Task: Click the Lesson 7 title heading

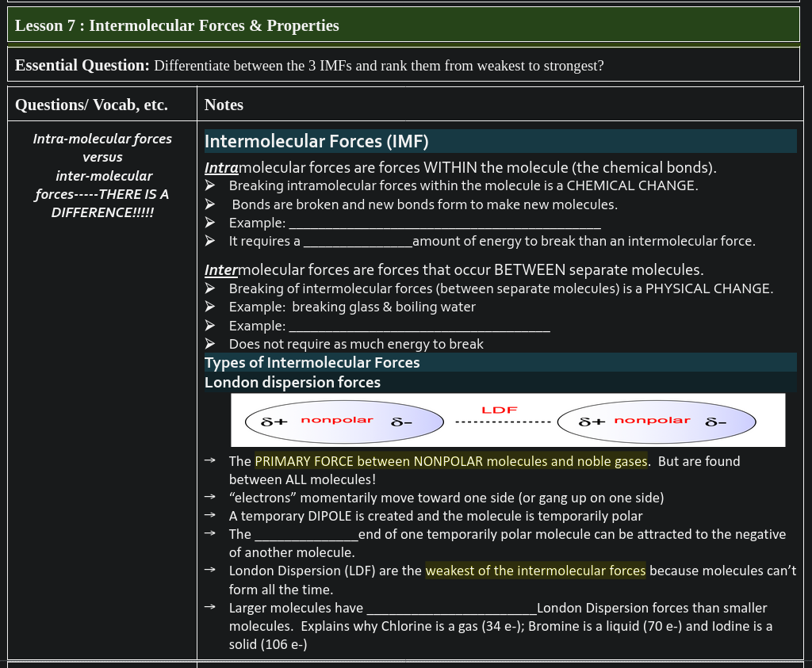Action: tap(177, 25)
